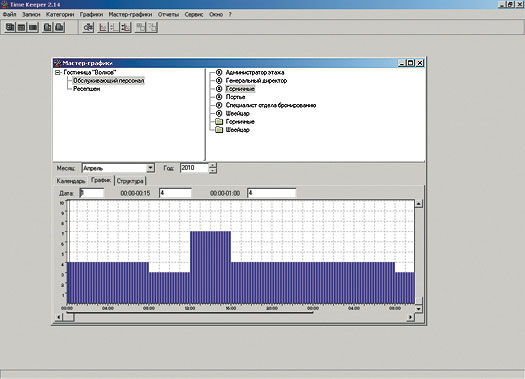Click the 12:00 label on the time axis
Screen dimensions: 525x379
[190, 308]
